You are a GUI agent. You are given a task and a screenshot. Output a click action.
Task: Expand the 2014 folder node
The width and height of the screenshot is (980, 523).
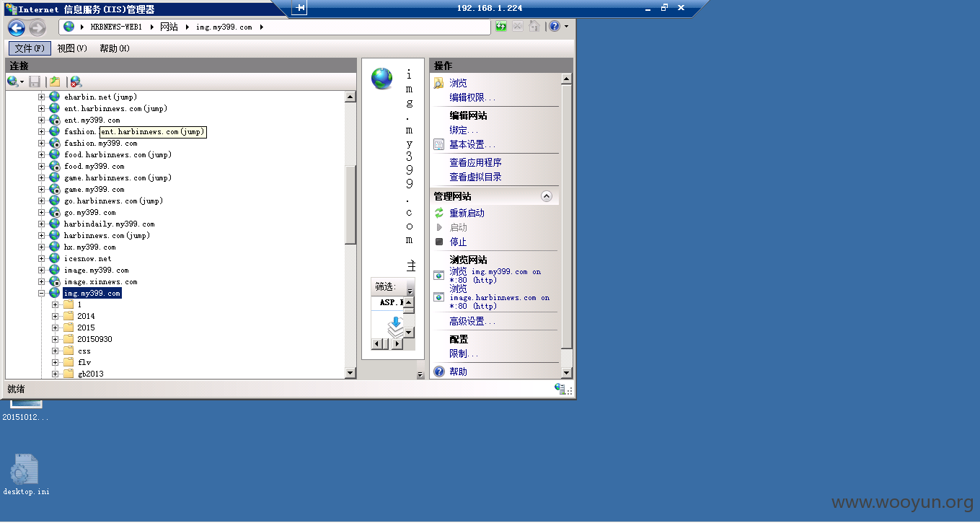(56, 316)
